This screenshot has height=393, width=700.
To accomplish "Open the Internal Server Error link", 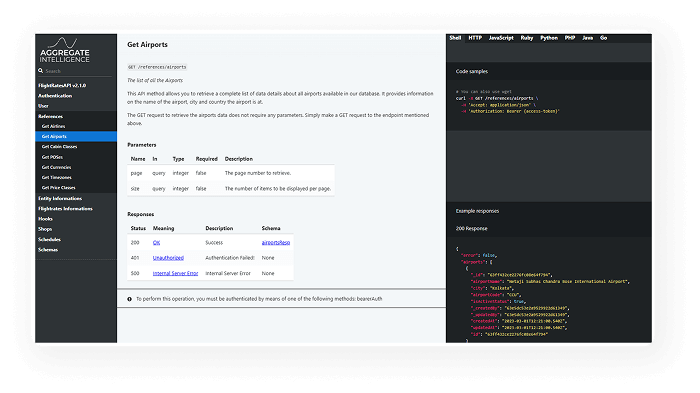I will tap(175, 273).
